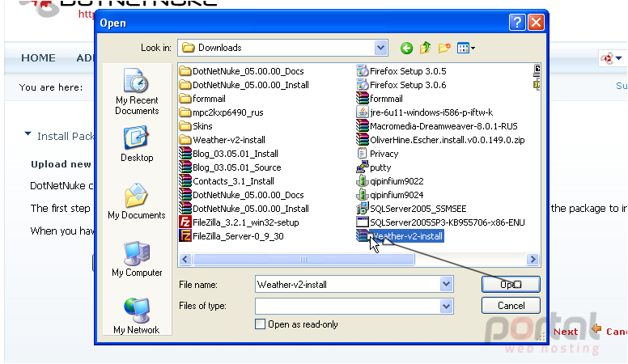628x364 pixels.
Task: Tick the Open as read-only checkbox
Action: pyautogui.click(x=260, y=324)
